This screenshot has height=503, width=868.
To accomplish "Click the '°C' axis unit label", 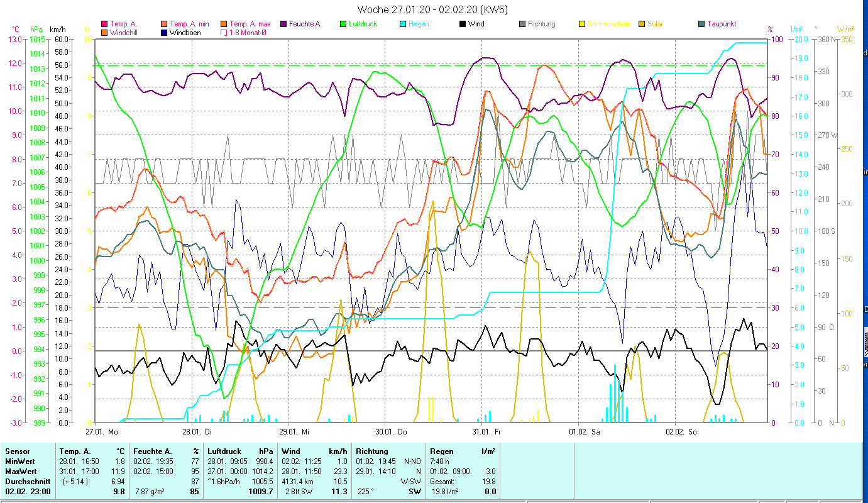I will 16,29.
